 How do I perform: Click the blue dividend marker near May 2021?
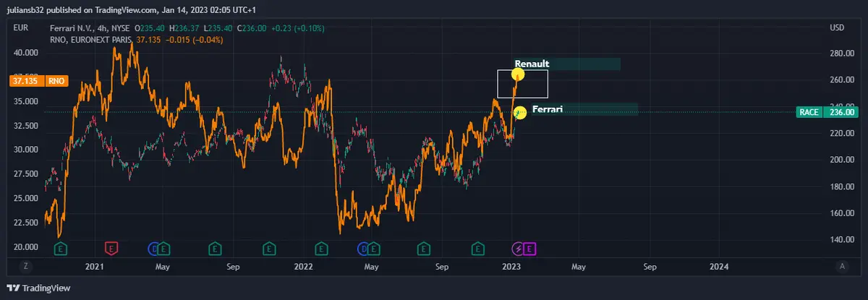154,249
